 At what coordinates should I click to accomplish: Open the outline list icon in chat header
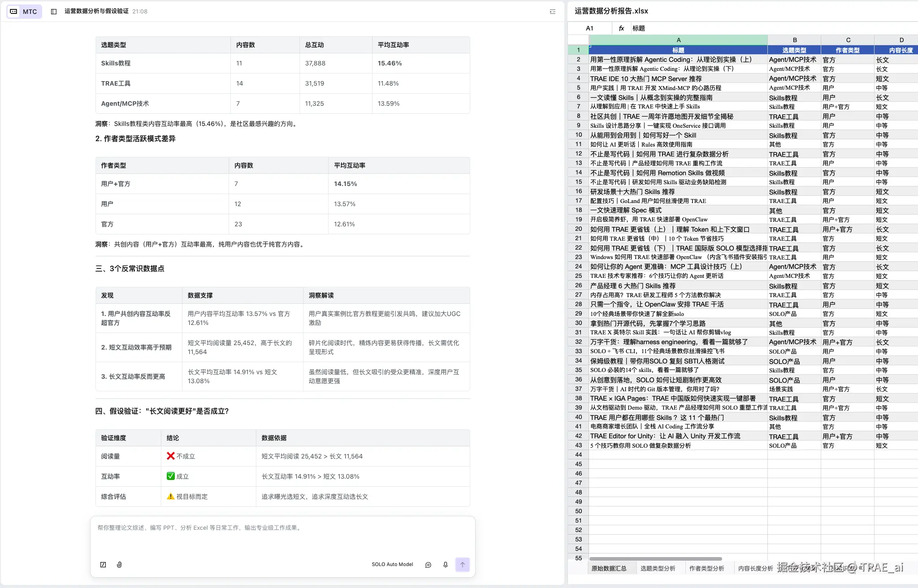[x=553, y=12]
